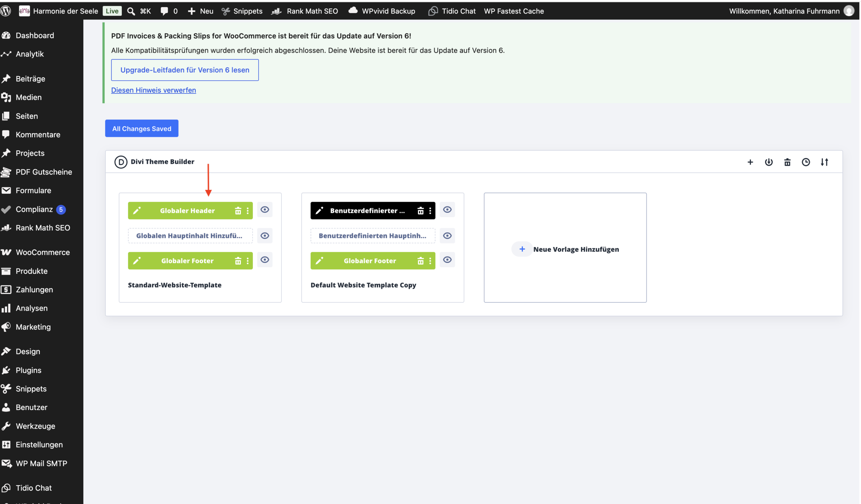The height and width of the screenshot is (504, 861).
Task: Open three-dot menu of Globaler Header
Action: [x=248, y=211]
